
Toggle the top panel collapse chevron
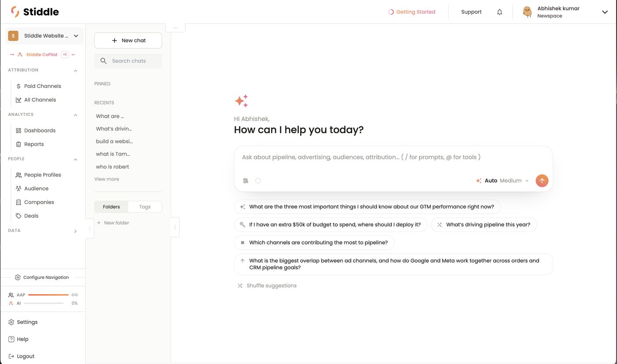pos(175,28)
